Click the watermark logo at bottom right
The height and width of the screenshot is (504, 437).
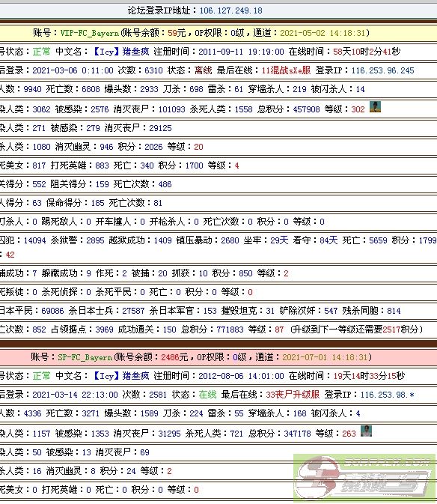coord(364,478)
